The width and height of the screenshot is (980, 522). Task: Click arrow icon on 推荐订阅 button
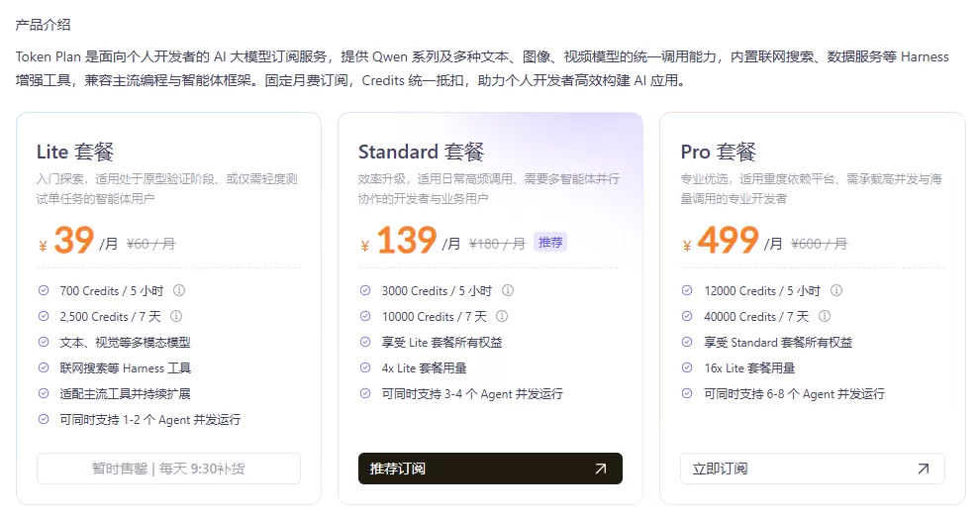tap(601, 469)
